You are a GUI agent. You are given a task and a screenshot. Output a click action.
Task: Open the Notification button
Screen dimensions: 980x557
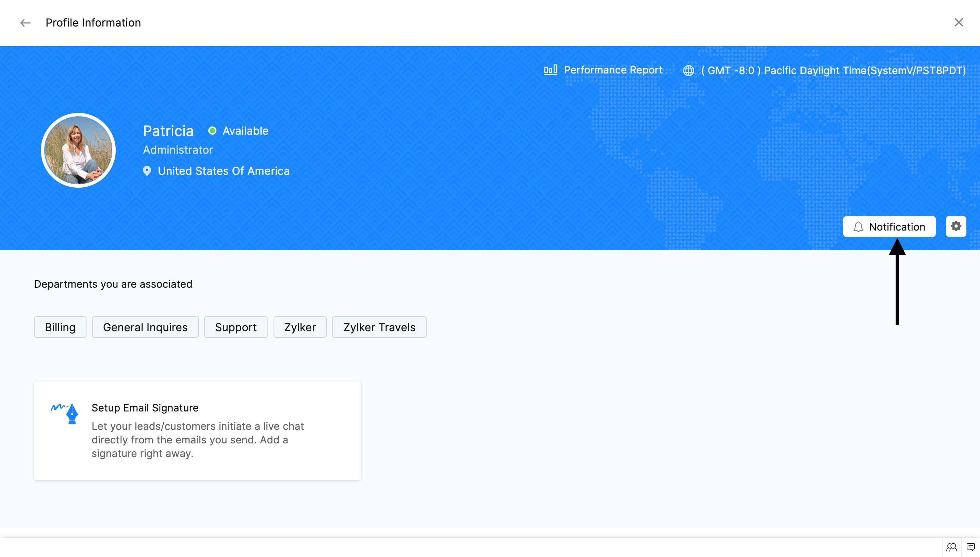(x=889, y=227)
